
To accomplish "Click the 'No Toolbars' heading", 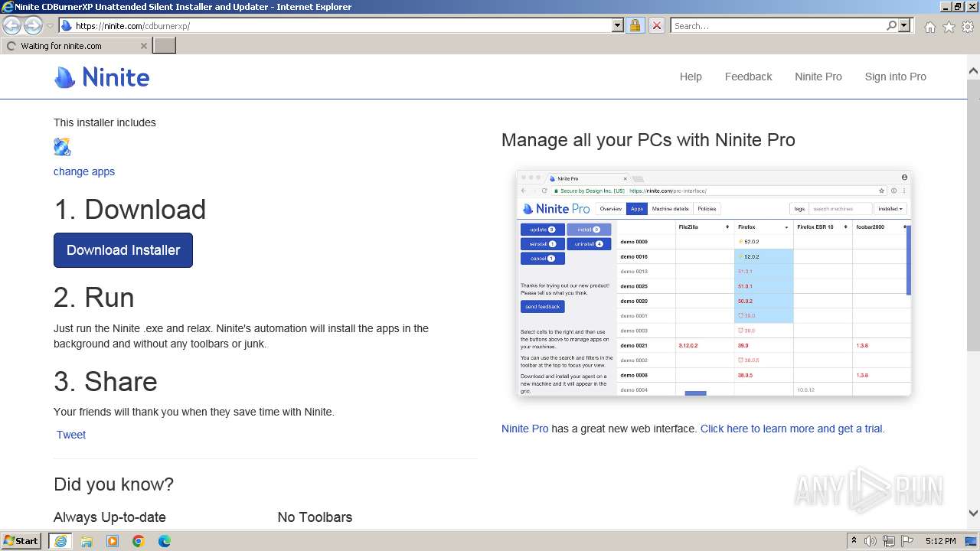I will pyautogui.click(x=315, y=517).
